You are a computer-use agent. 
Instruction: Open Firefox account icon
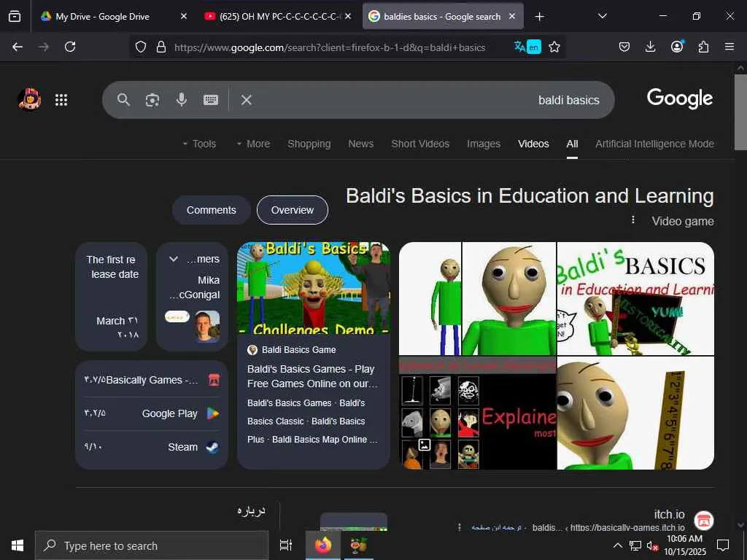click(677, 47)
